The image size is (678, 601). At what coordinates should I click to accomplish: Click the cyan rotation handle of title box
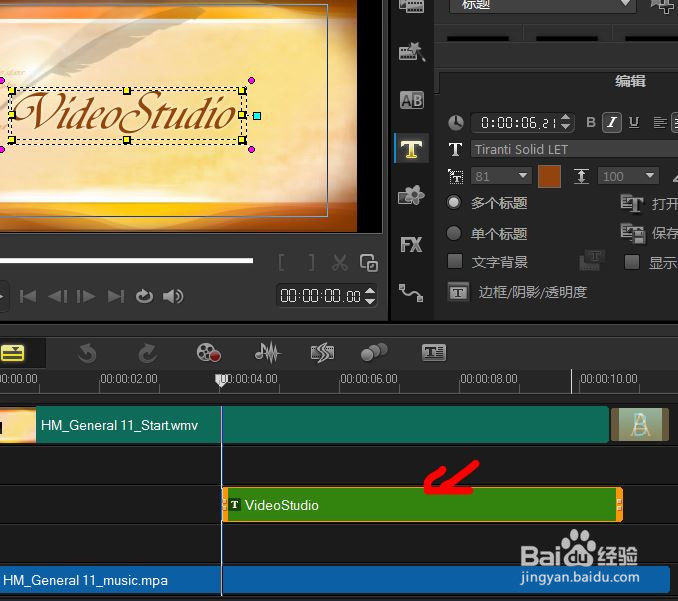click(x=257, y=116)
